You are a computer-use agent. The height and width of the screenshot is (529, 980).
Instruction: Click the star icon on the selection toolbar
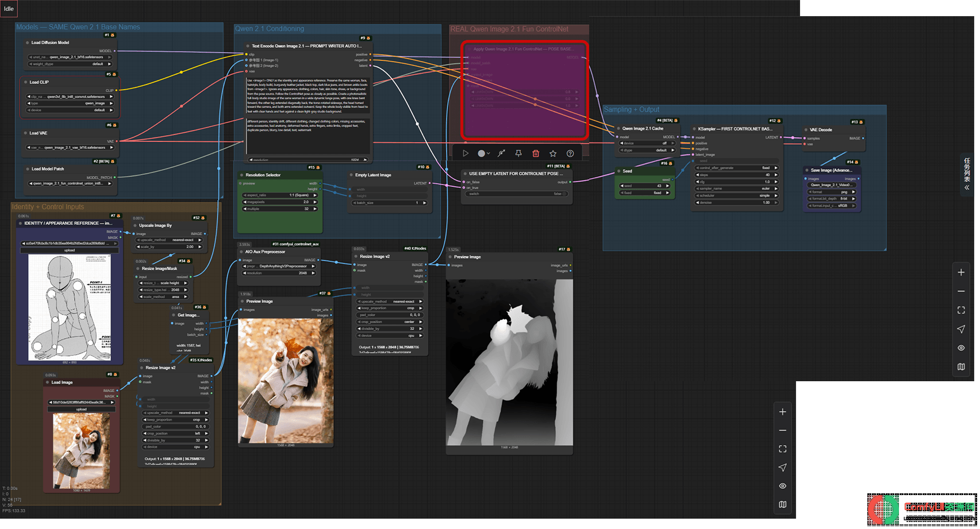[553, 154]
